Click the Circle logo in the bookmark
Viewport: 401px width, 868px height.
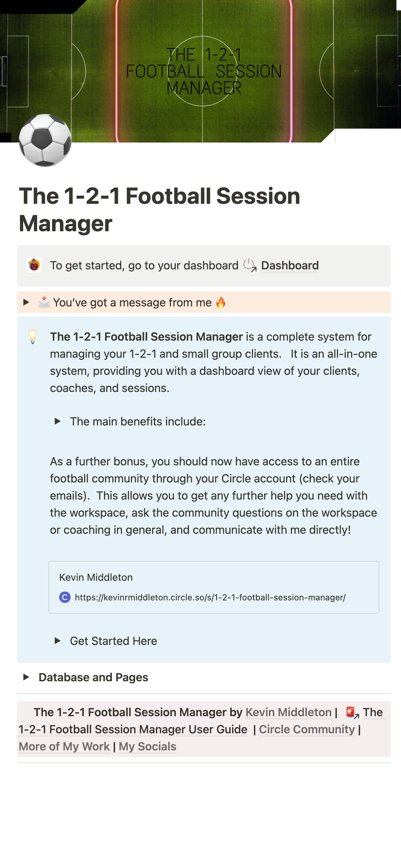point(65,597)
